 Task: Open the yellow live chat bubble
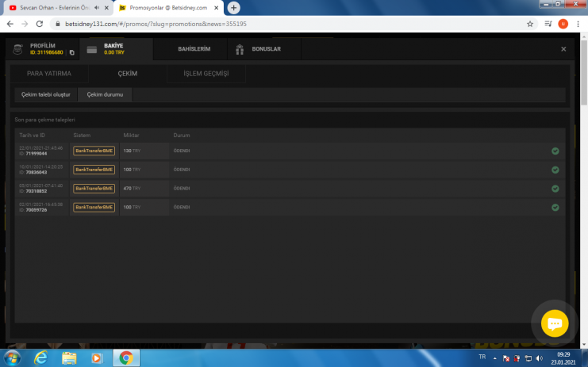555,323
